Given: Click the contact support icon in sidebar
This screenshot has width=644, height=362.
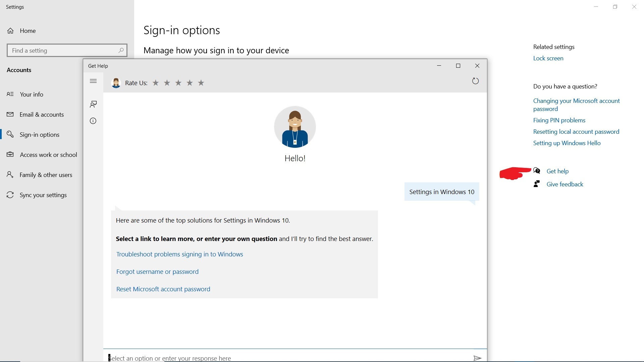Looking at the screenshot, I should (x=93, y=104).
